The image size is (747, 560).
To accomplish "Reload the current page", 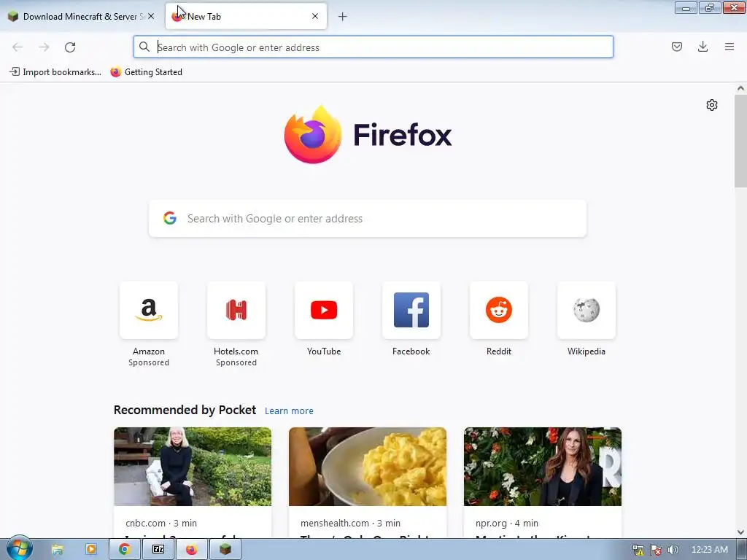I will 70,47.
